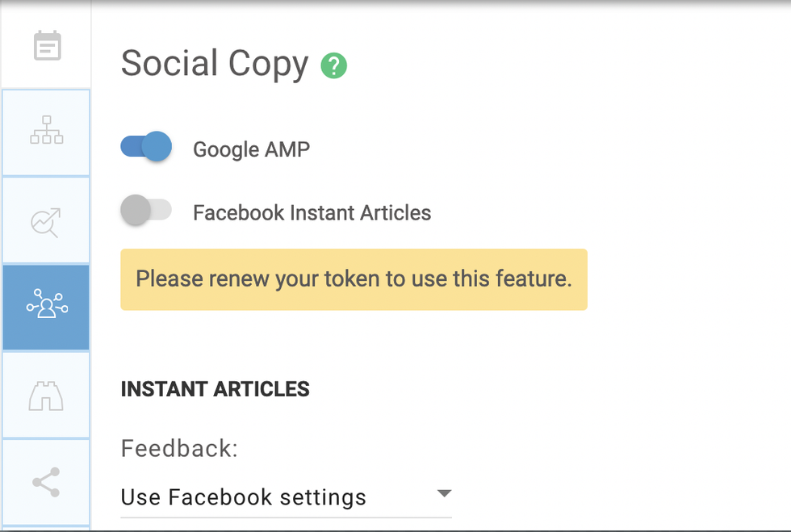Viewport: 791px width, 532px height.
Task: Click the "Social Copy" page heading
Action: [x=215, y=65]
